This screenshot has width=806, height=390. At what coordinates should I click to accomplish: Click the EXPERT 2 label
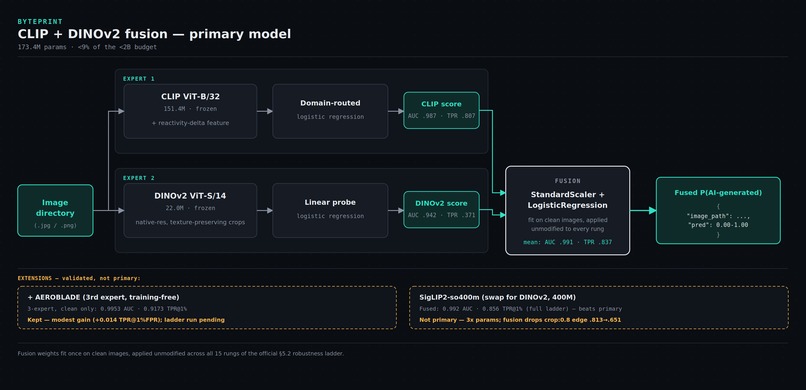click(x=139, y=178)
